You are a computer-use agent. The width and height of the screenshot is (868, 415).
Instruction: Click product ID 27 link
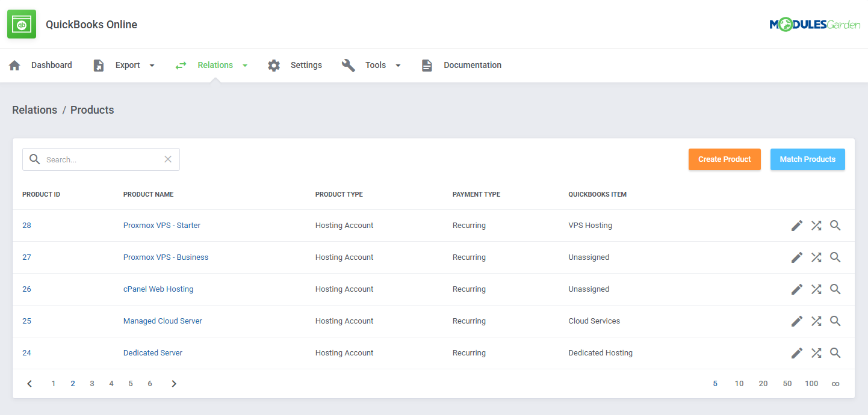coord(26,257)
